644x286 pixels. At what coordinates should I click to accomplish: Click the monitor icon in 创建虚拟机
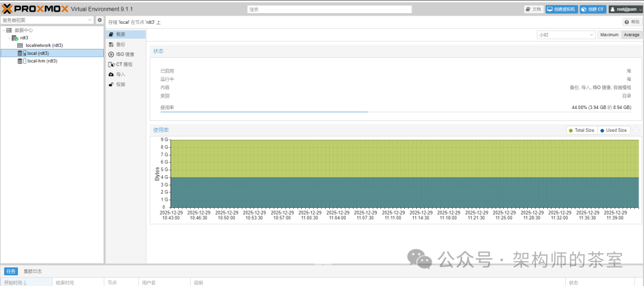(x=550, y=9)
